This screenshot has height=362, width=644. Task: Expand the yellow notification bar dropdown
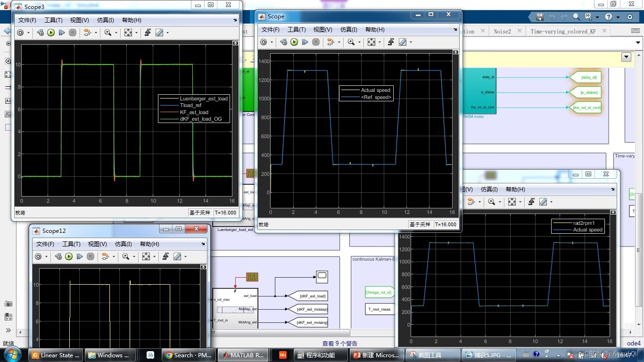[626, 57]
